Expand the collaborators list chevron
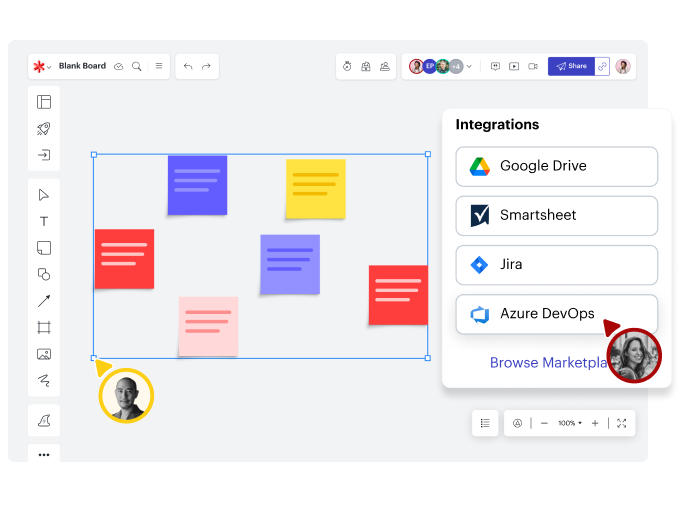Viewport: 680px width, 510px height. [469, 66]
